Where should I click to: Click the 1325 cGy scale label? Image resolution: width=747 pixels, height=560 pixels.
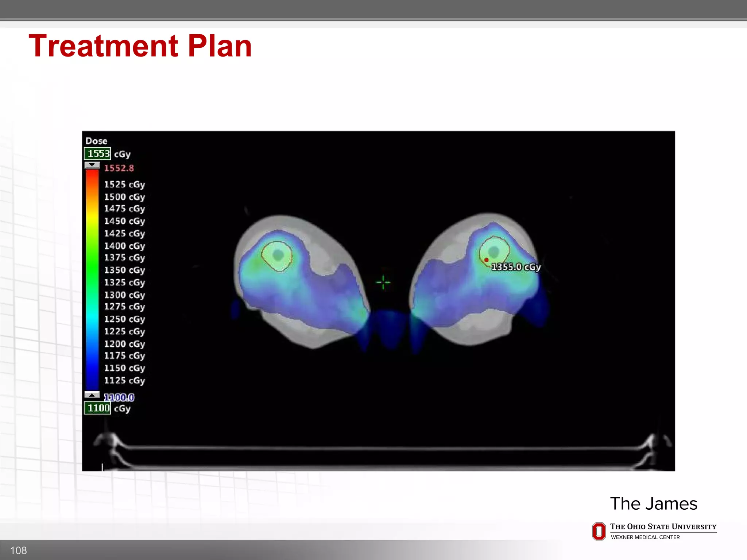(x=124, y=282)
